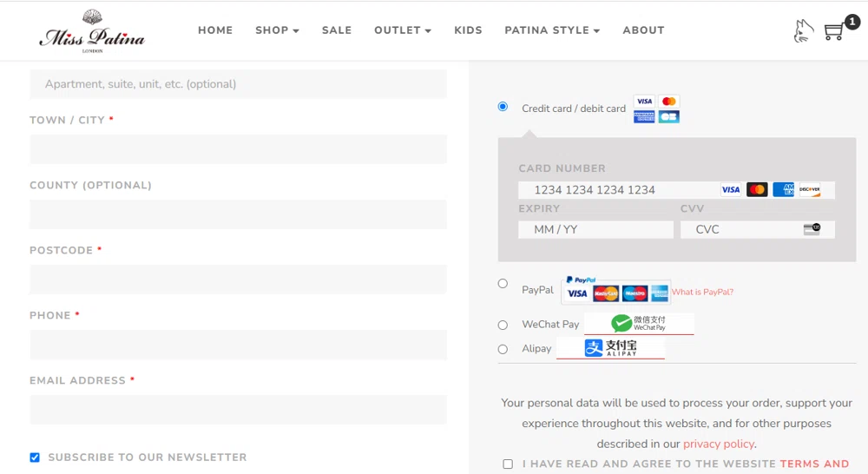Click the PayPal cards logo image
The image size is (868, 474).
pos(616,291)
